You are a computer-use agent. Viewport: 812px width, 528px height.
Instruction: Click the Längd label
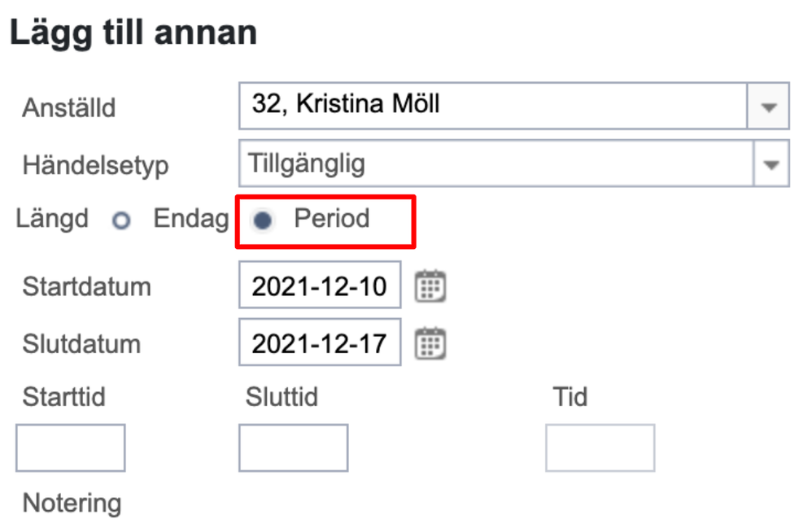52,219
